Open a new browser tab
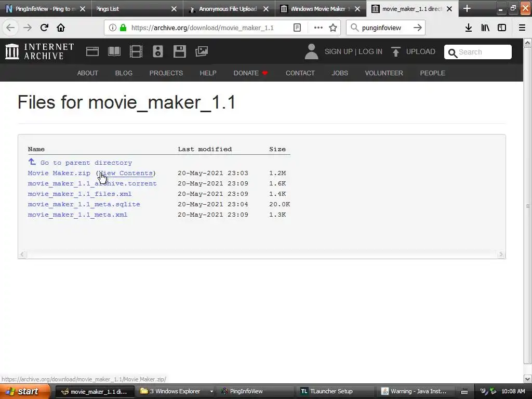This screenshot has height=399, width=532. point(467,8)
